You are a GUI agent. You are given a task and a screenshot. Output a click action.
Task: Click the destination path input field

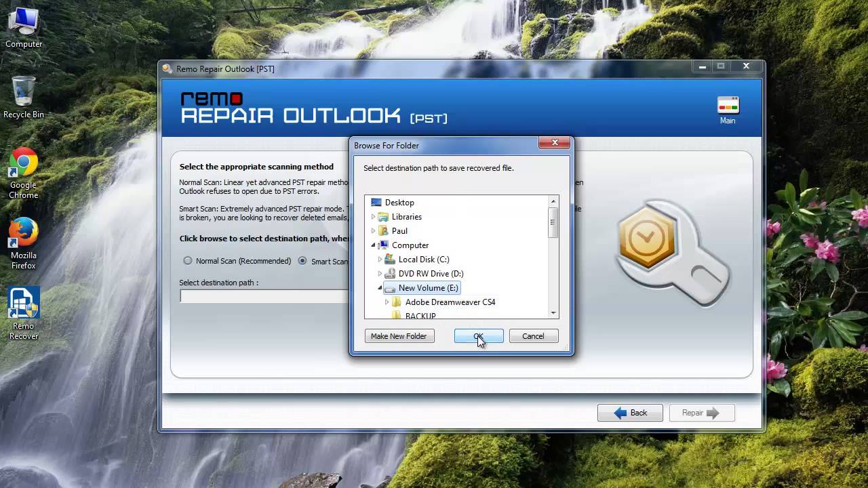click(264, 296)
